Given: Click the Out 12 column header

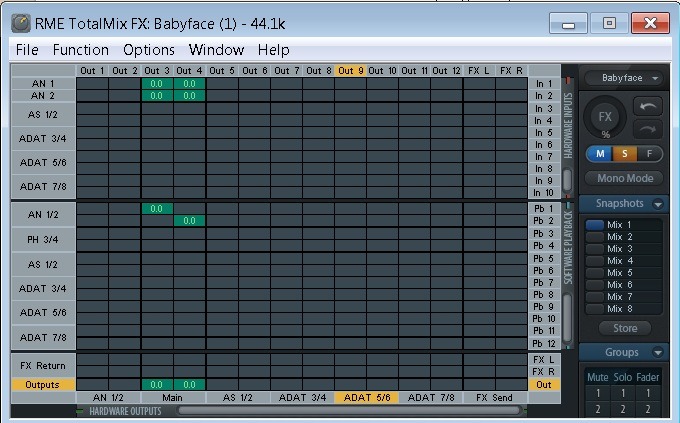Looking at the screenshot, I should [446, 71].
